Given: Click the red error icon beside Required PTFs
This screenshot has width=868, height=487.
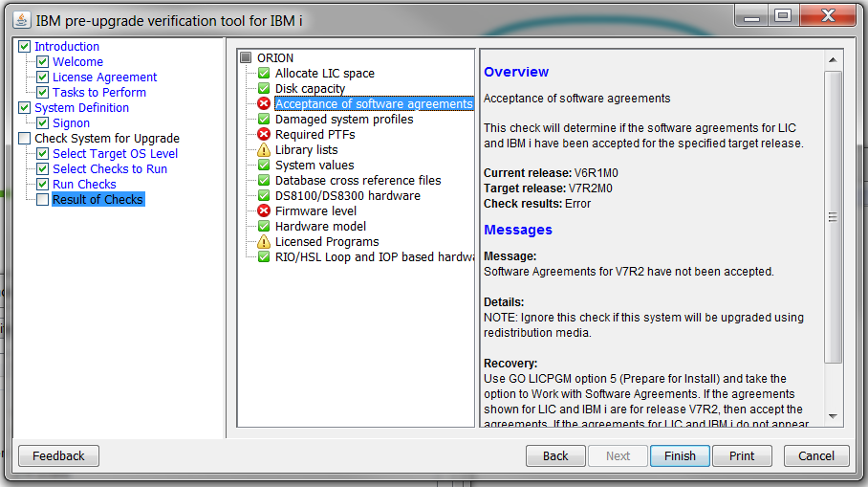Looking at the screenshot, I should tap(264, 135).
